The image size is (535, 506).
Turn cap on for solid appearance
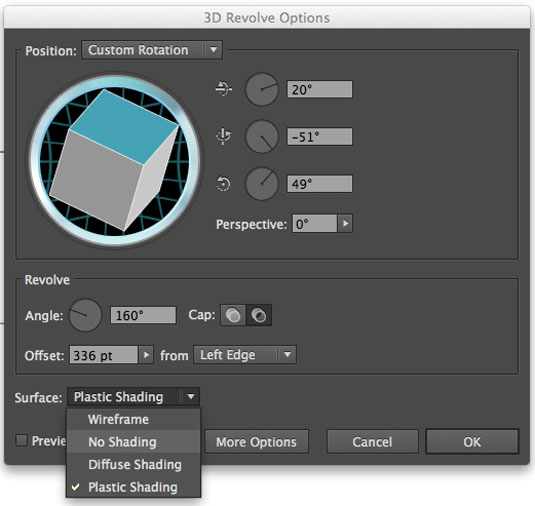point(233,315)
